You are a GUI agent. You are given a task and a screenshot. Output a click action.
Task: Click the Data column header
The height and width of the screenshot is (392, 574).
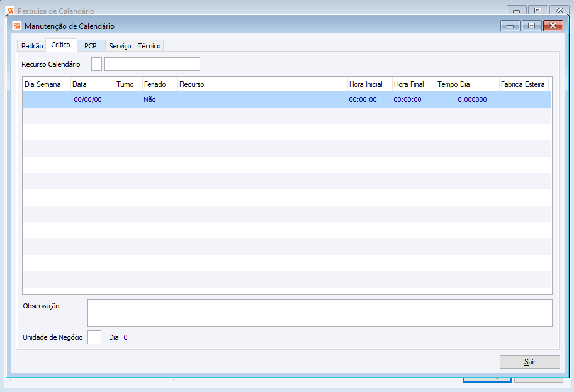pyautogui.click(x=93, y=84)
